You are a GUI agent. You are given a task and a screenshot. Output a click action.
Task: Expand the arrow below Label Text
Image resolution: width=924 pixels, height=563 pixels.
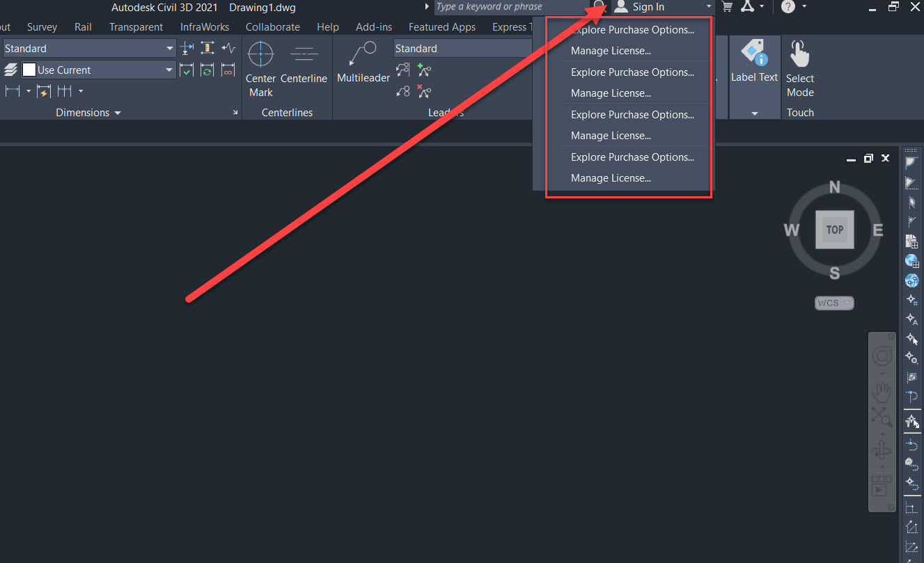754,113
